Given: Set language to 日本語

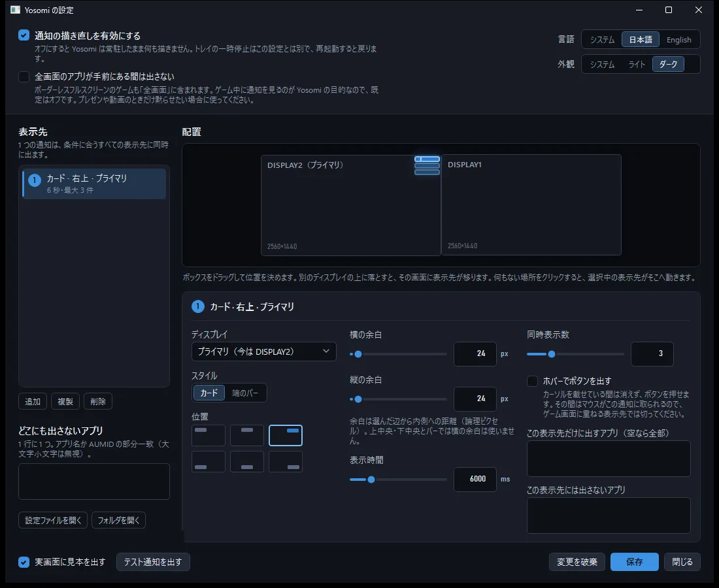Looking at the screenshot, I should click(641, 39).
